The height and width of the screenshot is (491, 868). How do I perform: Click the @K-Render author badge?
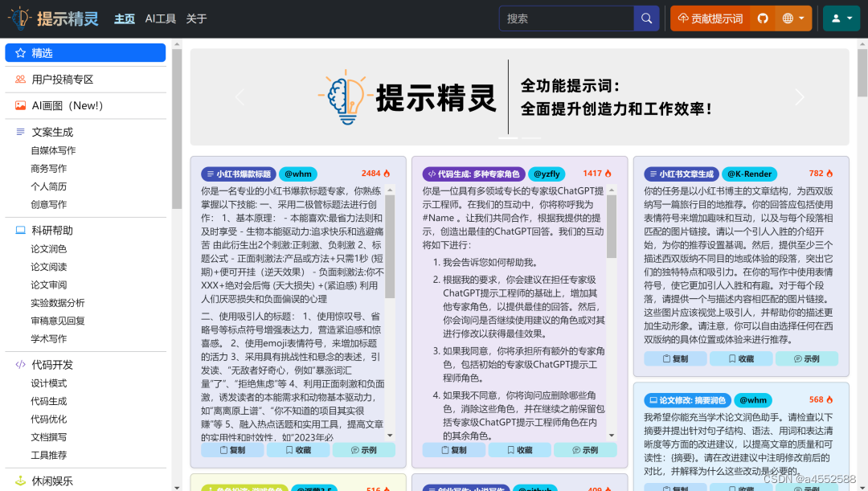[749, 174]
